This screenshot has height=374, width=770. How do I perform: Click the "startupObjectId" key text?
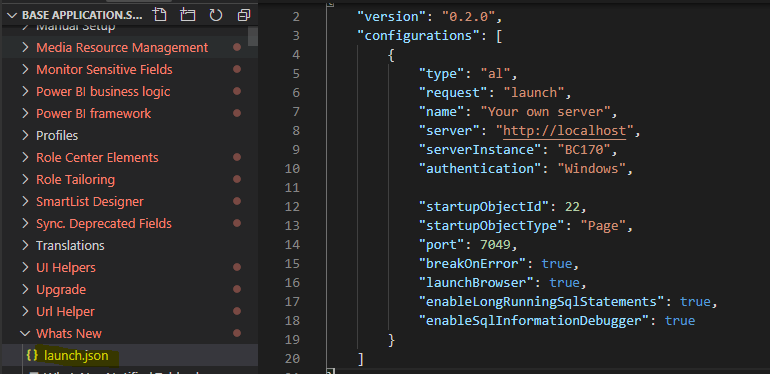tap(483, 207)
